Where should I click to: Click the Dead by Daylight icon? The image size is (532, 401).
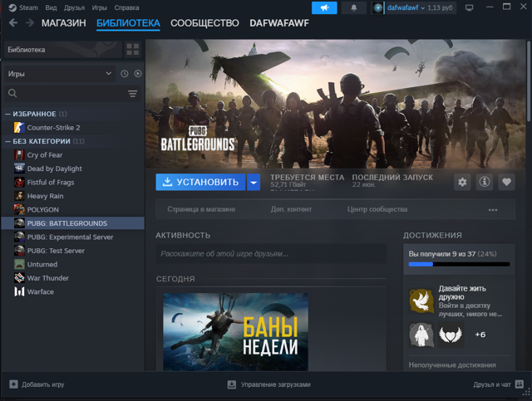click(x=19, y=169)
